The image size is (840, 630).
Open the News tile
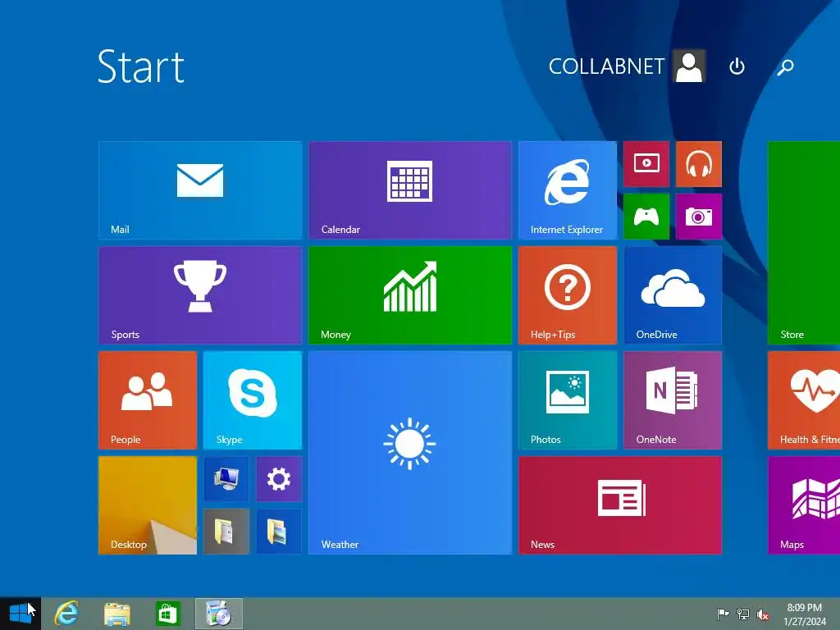click(620, 504)
